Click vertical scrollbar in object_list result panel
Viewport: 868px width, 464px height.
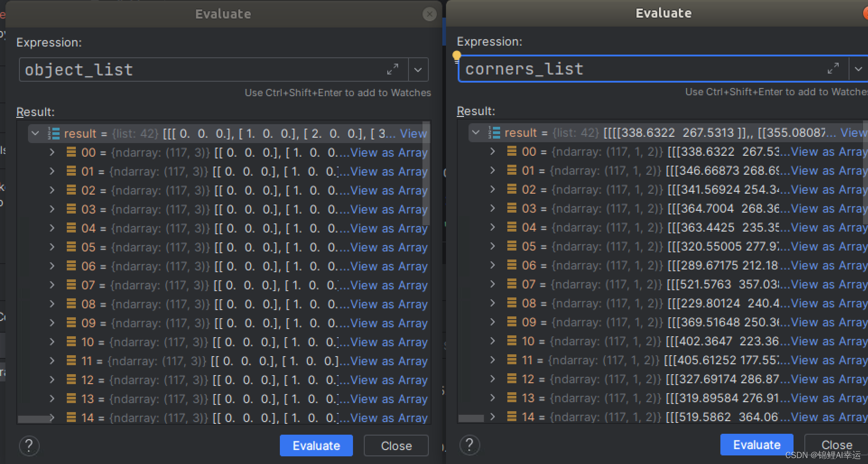click(426, 174)
